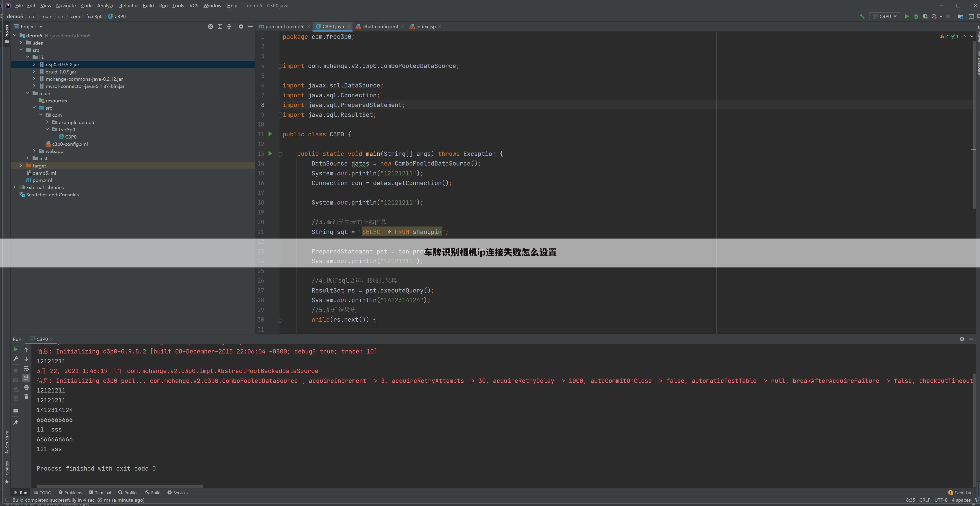Screen dimensions: 980x506
Task: Build project with the green hammer icon
Action: pos(862,16)
